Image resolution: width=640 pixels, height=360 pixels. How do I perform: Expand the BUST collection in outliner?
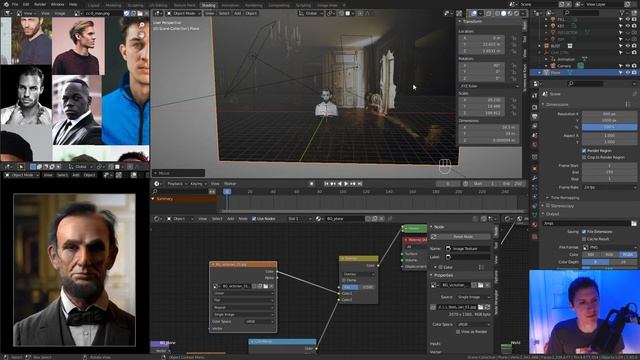[540, 46]
